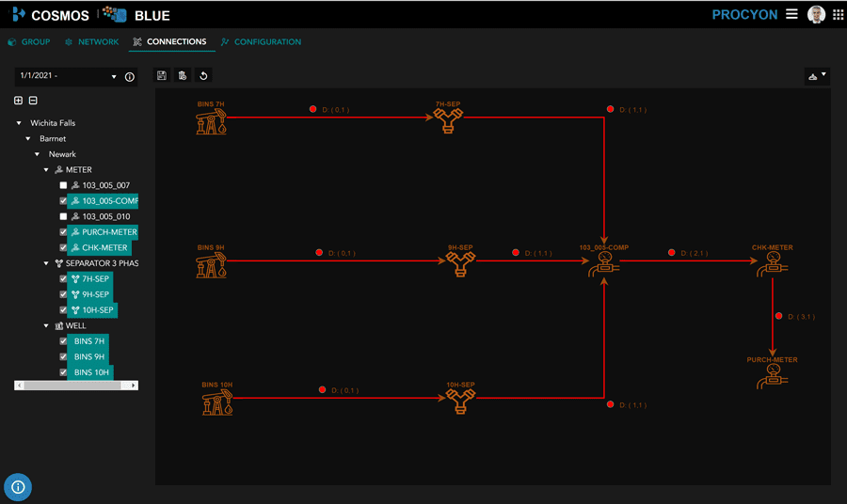Open the user profile avatar

816,14
